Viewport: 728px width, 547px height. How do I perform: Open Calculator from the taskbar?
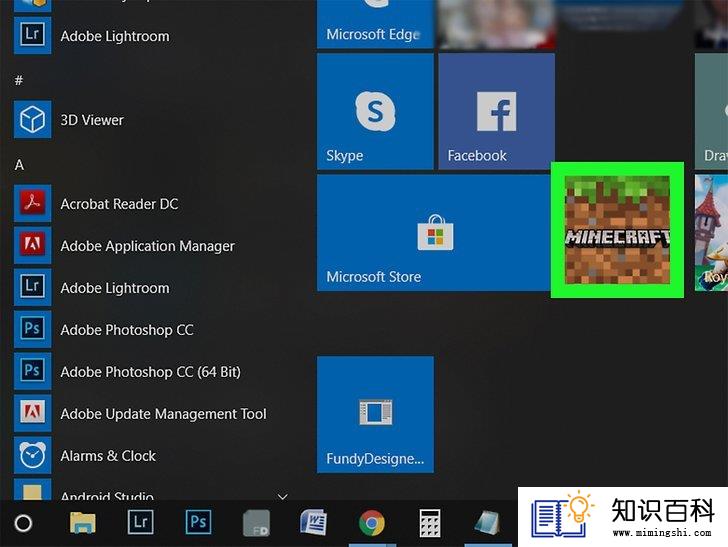(x=429, y=523)
